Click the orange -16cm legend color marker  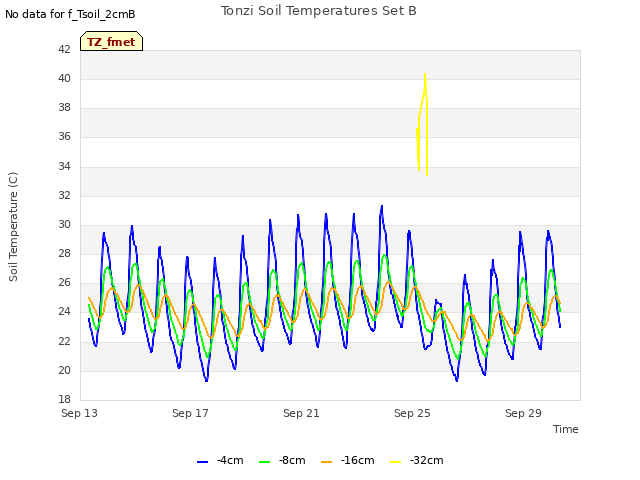click(327, 462)
